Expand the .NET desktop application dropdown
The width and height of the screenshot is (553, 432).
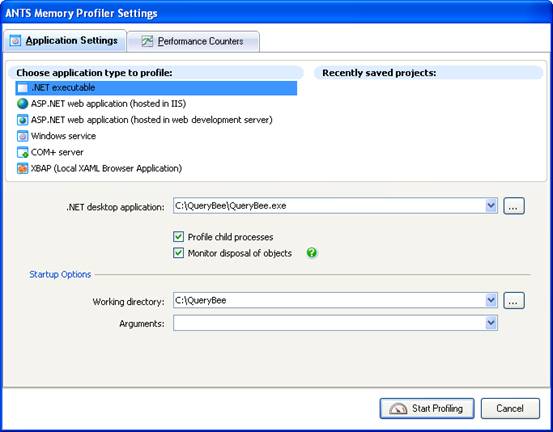[x=491, y=206]
